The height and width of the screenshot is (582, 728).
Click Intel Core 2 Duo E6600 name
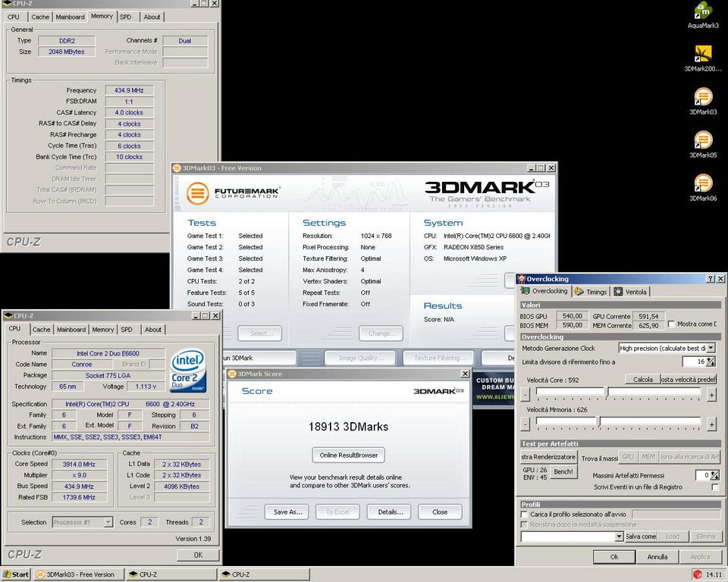click(x=108, y=353)
